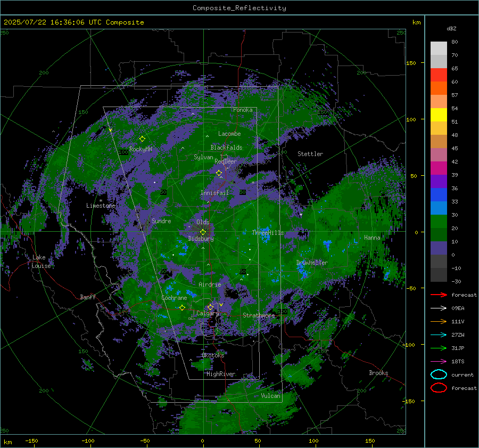This screenshot has height=448, width=479.
Task: Click the 'Ponoka' map label
Action: coord(243,110)
